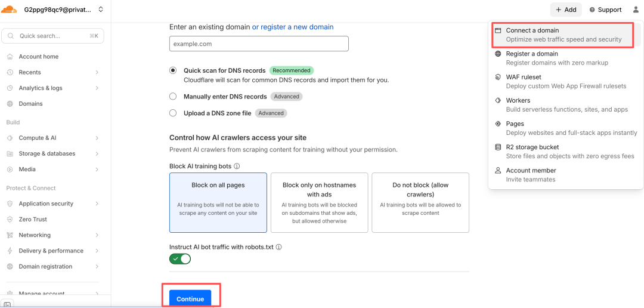Select Manually enter DNS records radio
This screenshot has height=308, width=644.
pyautogui.click(x=173, y=97)
